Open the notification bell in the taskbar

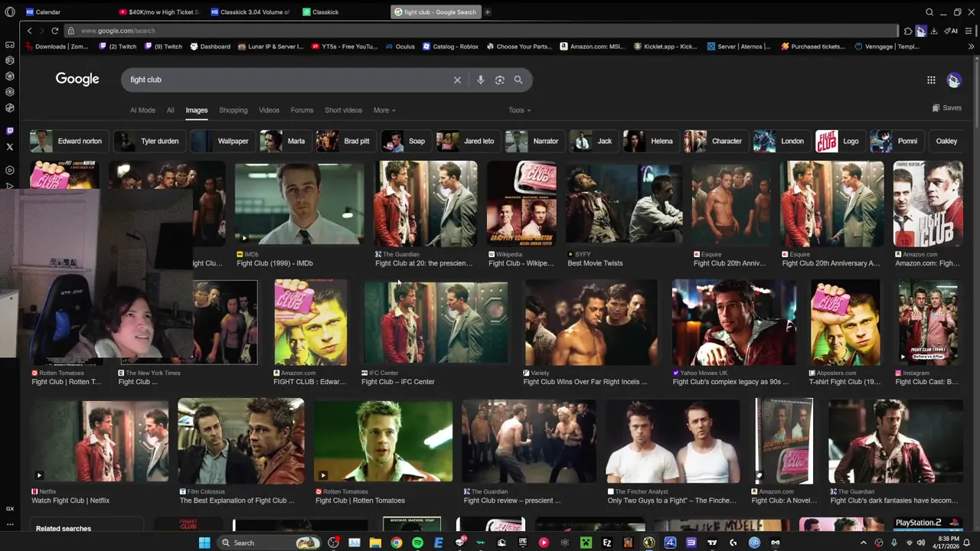pos(966,543)
